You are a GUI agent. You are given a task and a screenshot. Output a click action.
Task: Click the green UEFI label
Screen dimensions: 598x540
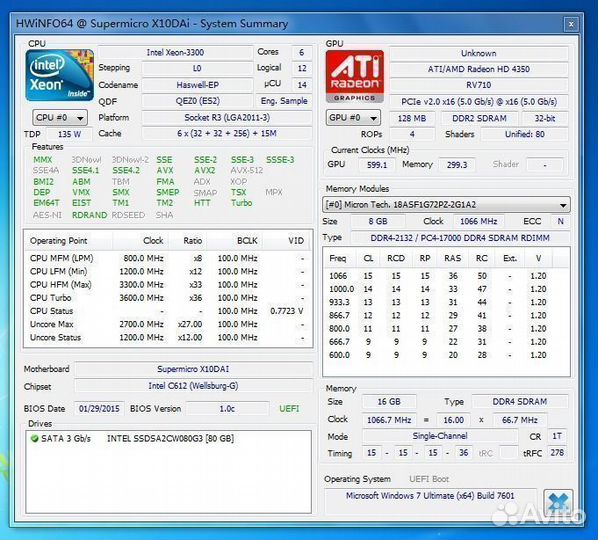[x=289, y=409]
